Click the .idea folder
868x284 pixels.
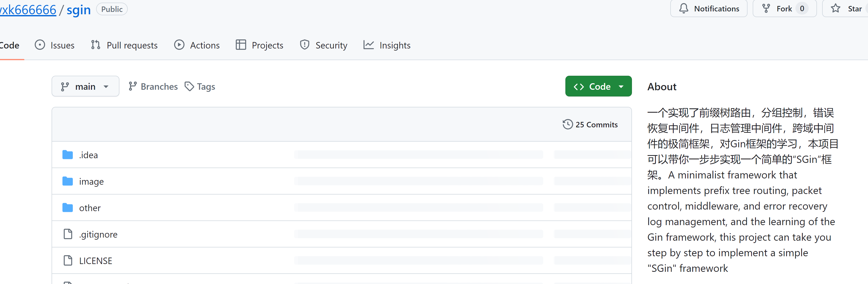[x=88, y=155]
